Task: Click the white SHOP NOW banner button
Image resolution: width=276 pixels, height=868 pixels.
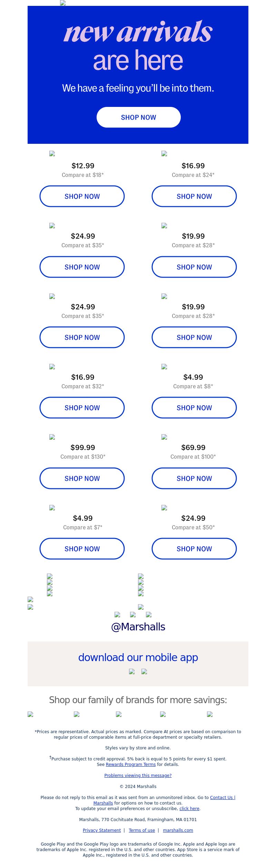Action: pyautogui.click(x=138, y=117)
